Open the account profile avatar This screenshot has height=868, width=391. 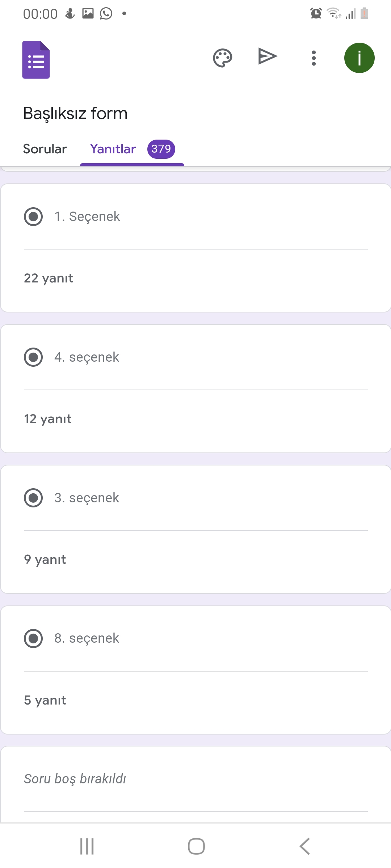click(x=359, y=57)
